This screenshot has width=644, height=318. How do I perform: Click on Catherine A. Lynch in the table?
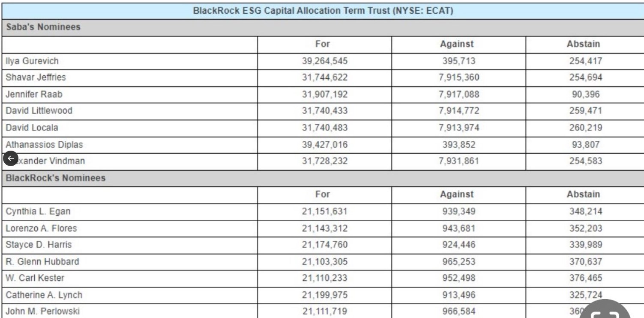pos(44,295)
